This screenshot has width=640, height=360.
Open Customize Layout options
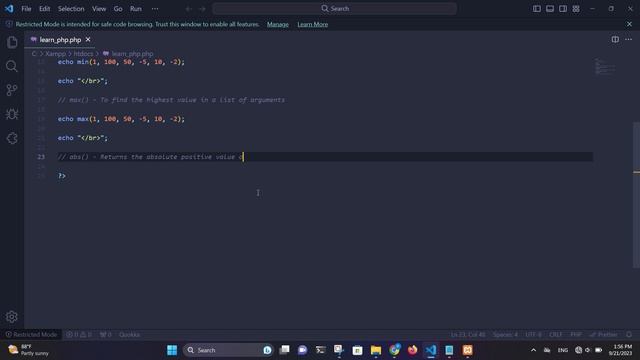576,9
